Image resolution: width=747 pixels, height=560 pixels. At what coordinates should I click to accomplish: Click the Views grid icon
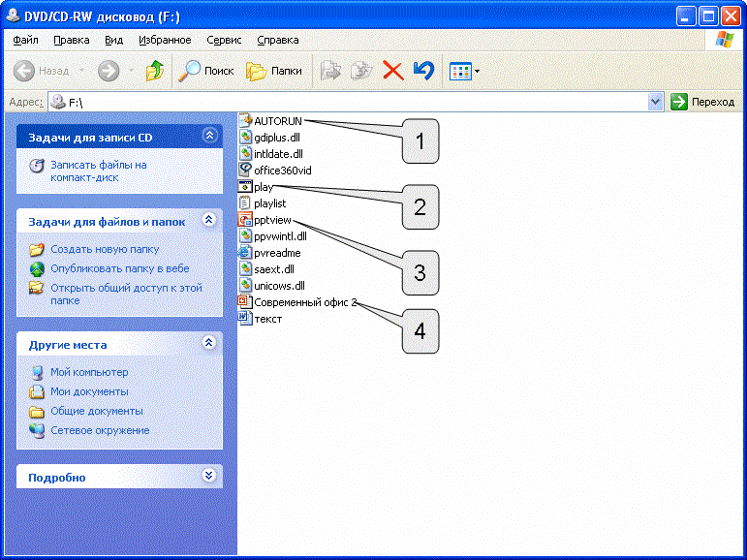click(460, 72)
